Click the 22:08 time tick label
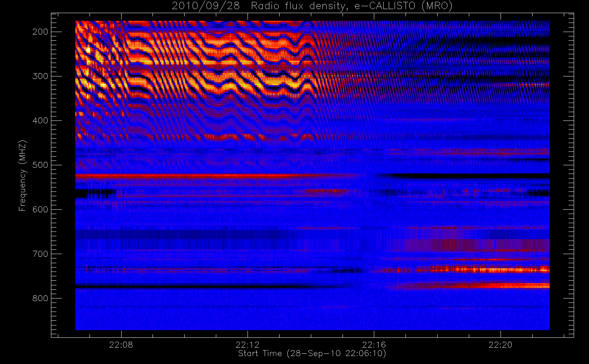Viewport: 589px width, 364px height. (121, 345)
